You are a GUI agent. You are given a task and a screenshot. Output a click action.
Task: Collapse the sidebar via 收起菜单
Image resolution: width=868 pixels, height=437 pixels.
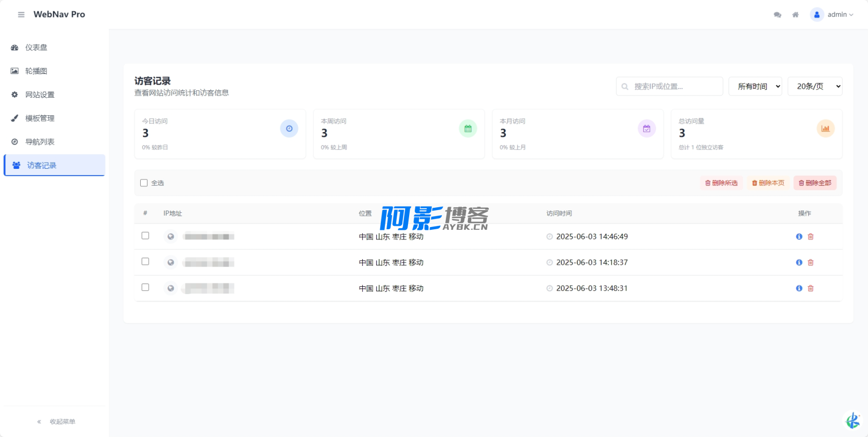56,422
